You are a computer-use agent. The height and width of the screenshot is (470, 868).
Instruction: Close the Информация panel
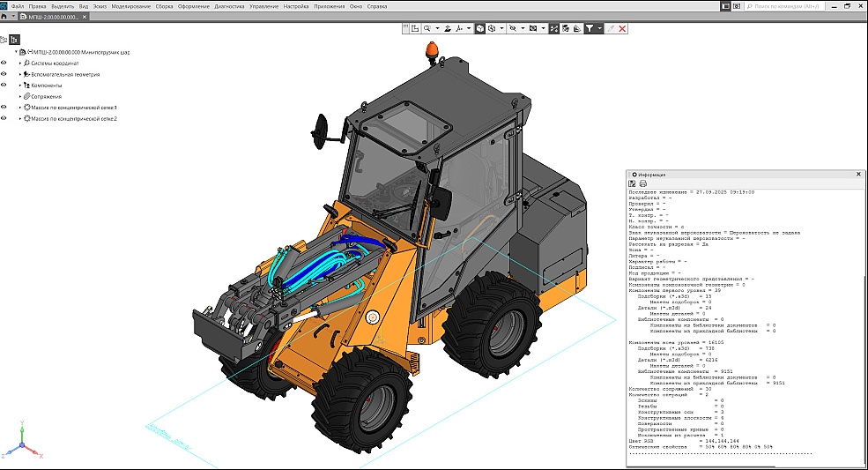tap(858, 175)
